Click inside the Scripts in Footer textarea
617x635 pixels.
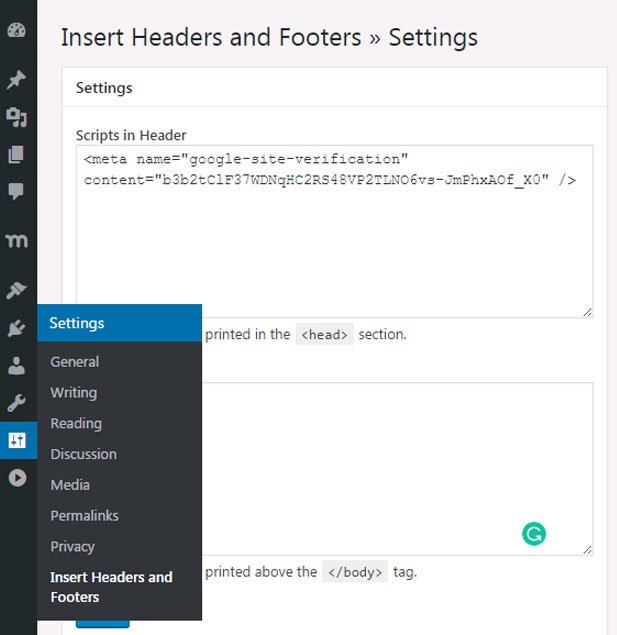(x=398, y=469)
